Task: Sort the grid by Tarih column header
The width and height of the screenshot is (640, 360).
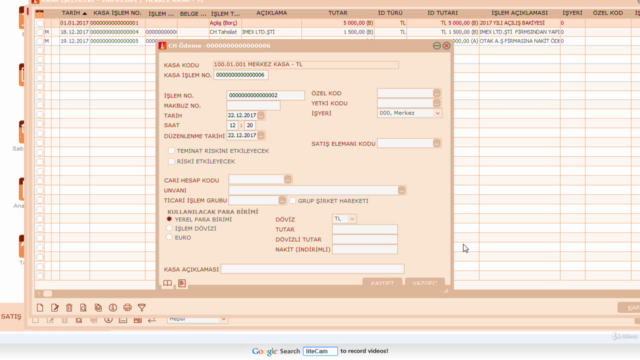Action: pyautogui.click(x=74, y=13)
